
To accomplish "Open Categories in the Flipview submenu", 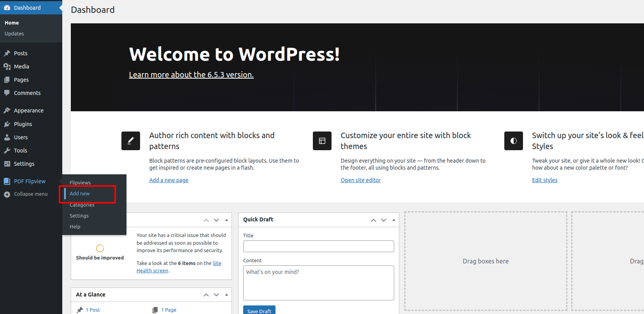I will (82, 205).
